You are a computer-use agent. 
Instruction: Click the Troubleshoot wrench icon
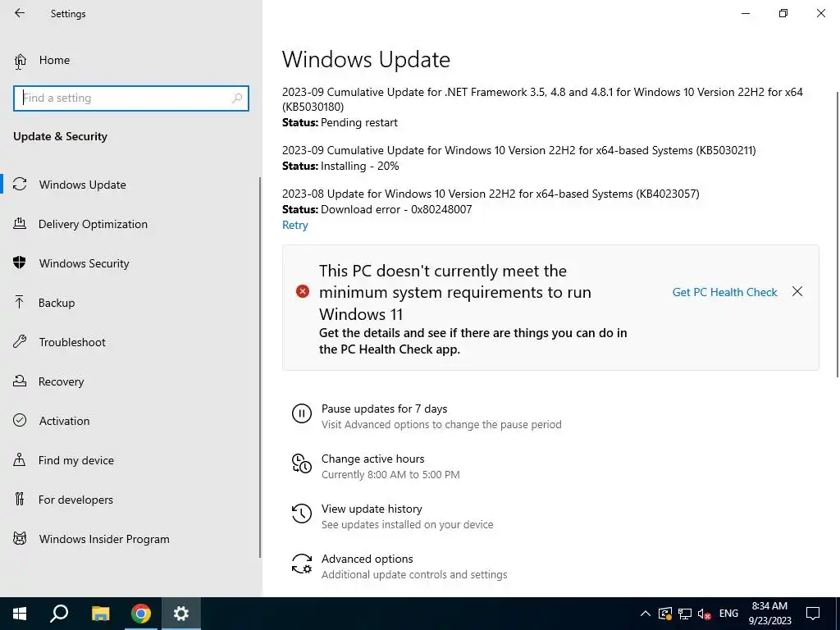point(20,342)
